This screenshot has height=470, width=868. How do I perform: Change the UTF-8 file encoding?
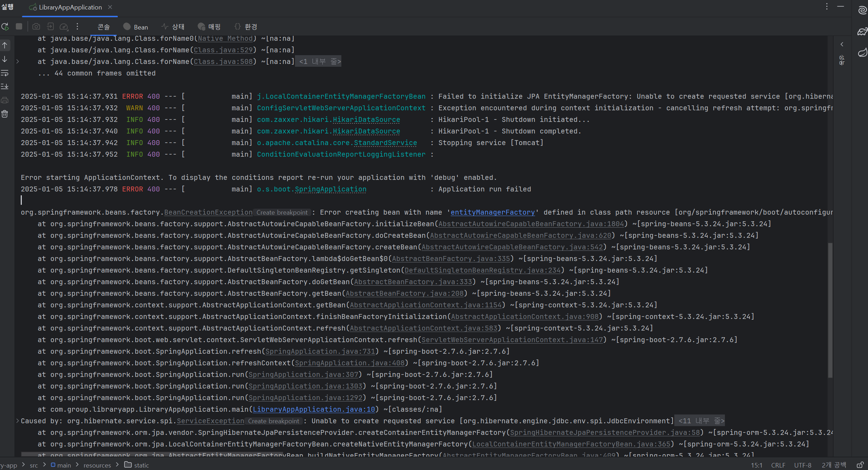tap(803, 465)
